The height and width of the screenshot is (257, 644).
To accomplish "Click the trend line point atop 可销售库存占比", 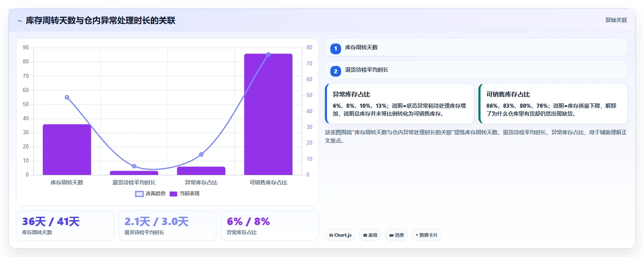I will [268, 54].
